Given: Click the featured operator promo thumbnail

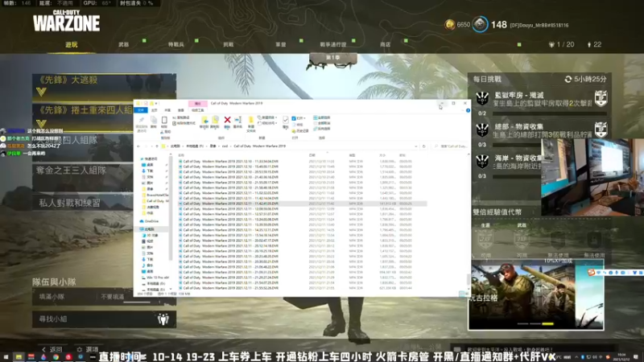Looking at the screenshot, I should (535, 294).
